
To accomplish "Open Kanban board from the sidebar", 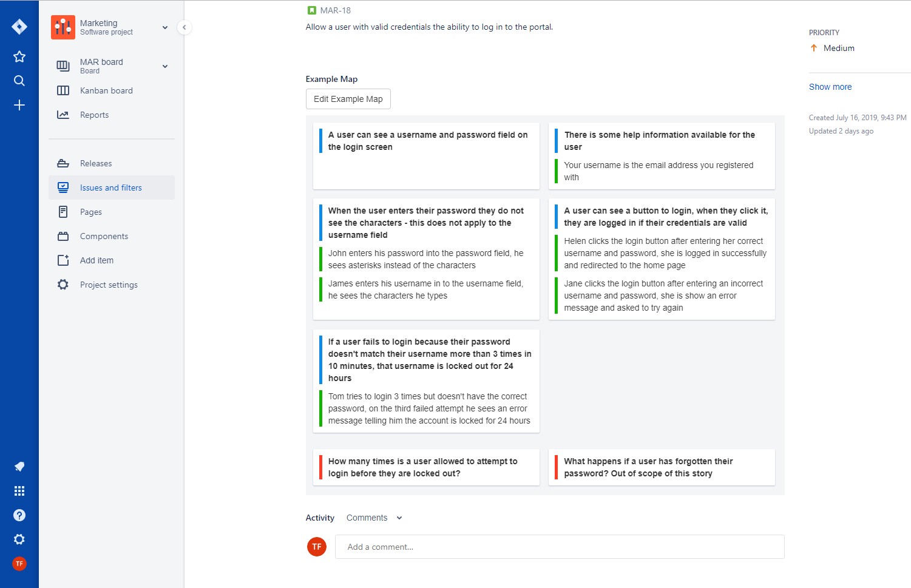I will [x=106, y=90].
